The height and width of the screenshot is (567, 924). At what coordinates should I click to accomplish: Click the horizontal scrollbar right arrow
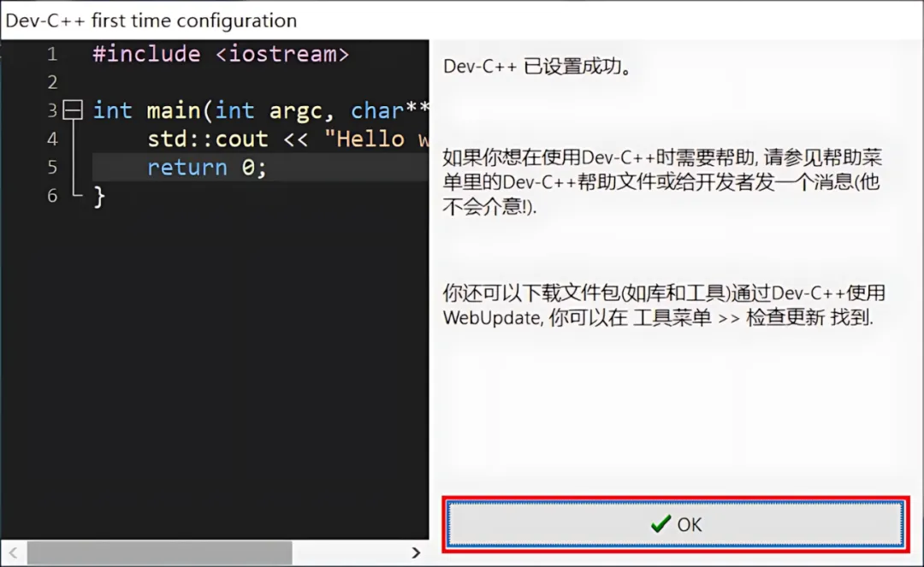click(416, 552)
